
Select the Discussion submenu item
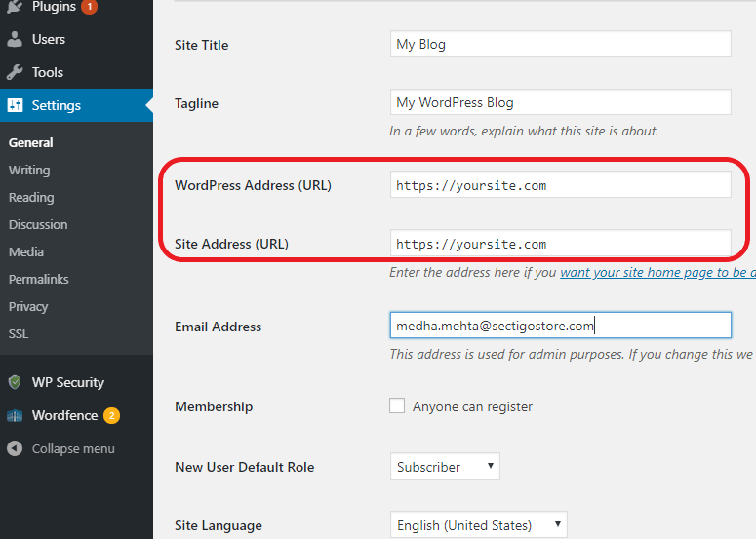click(38, 224)
